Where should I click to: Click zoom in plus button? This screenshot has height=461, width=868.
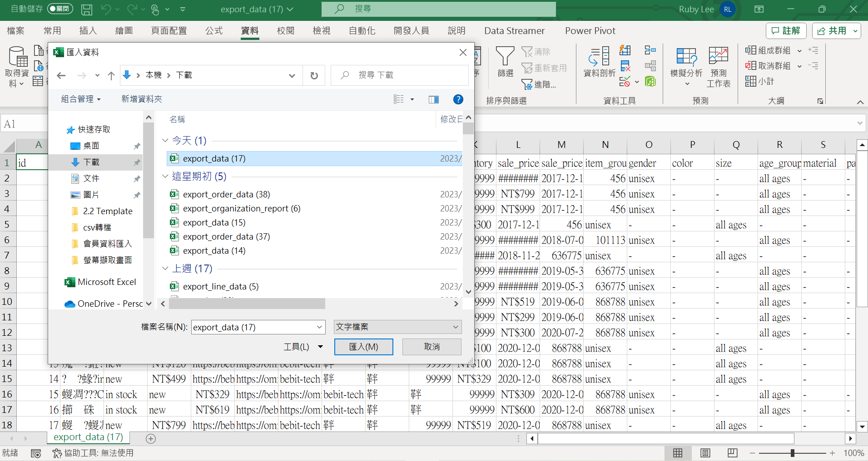[x=832, y=453]
